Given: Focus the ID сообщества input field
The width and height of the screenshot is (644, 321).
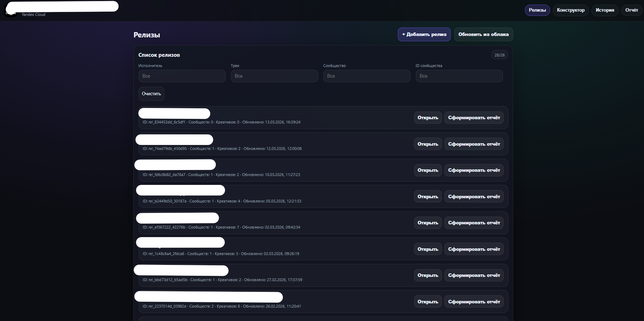Looking at the screenshot, I should [459, 76].
